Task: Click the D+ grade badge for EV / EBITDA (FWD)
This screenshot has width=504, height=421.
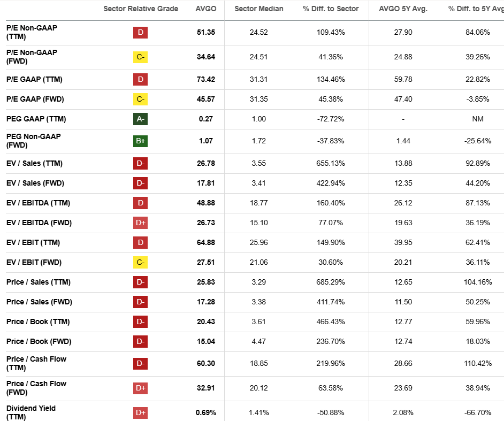Action: 140,223
